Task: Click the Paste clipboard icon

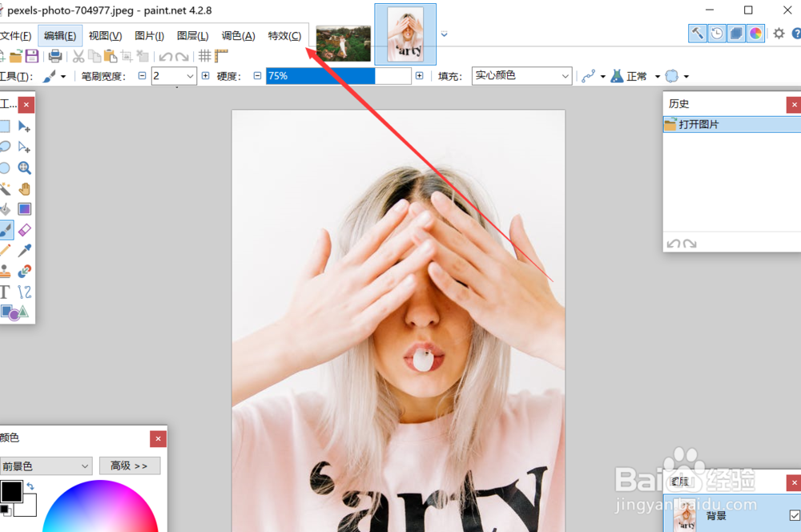Action: 110,56
